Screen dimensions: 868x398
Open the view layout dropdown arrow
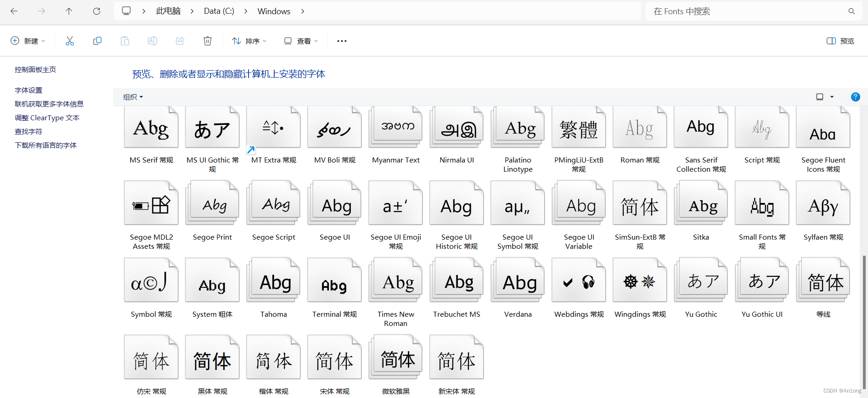pos(832,97)
